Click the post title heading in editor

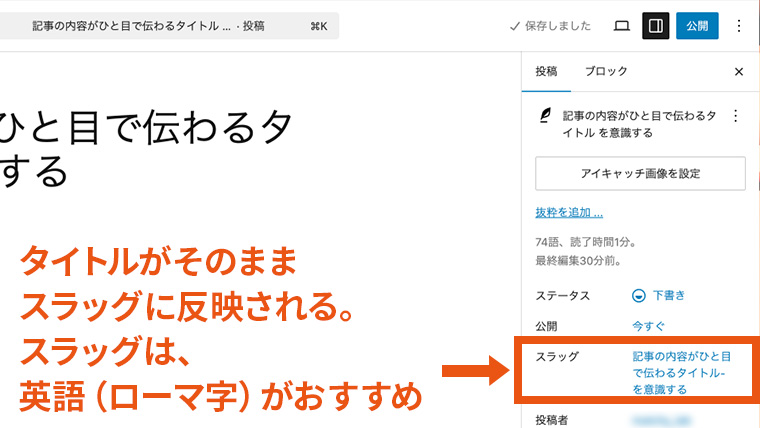[146, 149]
